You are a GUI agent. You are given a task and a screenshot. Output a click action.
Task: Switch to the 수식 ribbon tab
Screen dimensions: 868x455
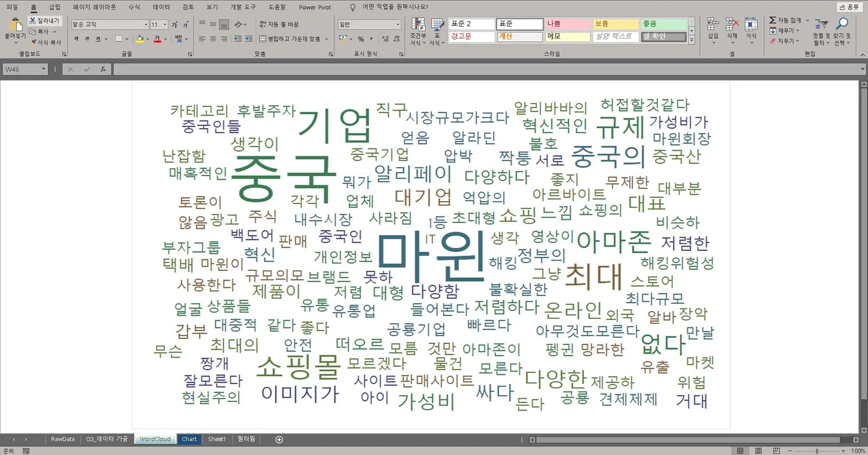tap(134, 7)
